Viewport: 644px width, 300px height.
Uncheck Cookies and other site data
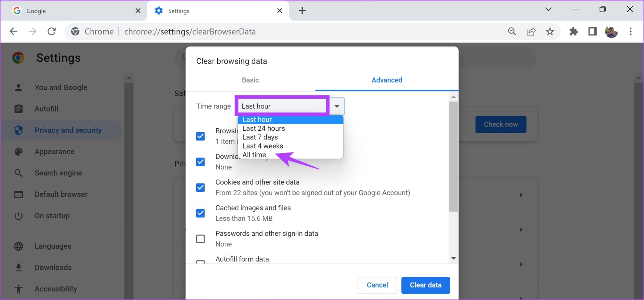(x=201, y=187)
